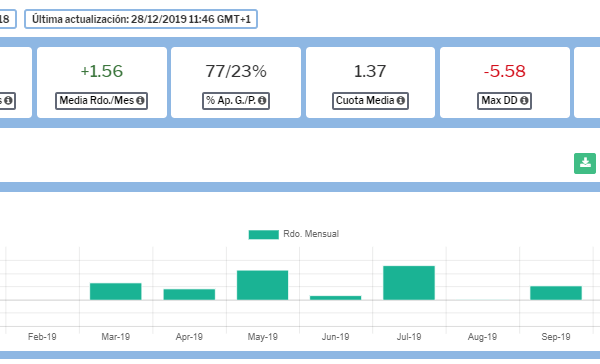Screen dimensions: 600x364
Task: Select the Apr-19 bar in chart
Action: tap(189, 294)
